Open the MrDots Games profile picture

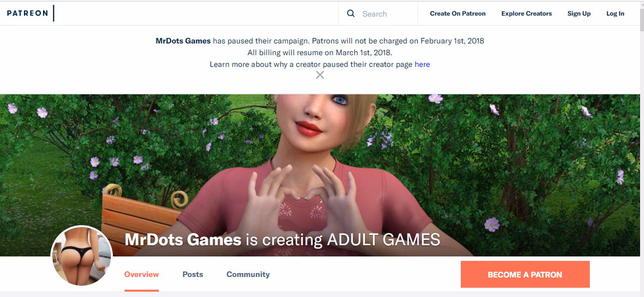pos(82,256)
